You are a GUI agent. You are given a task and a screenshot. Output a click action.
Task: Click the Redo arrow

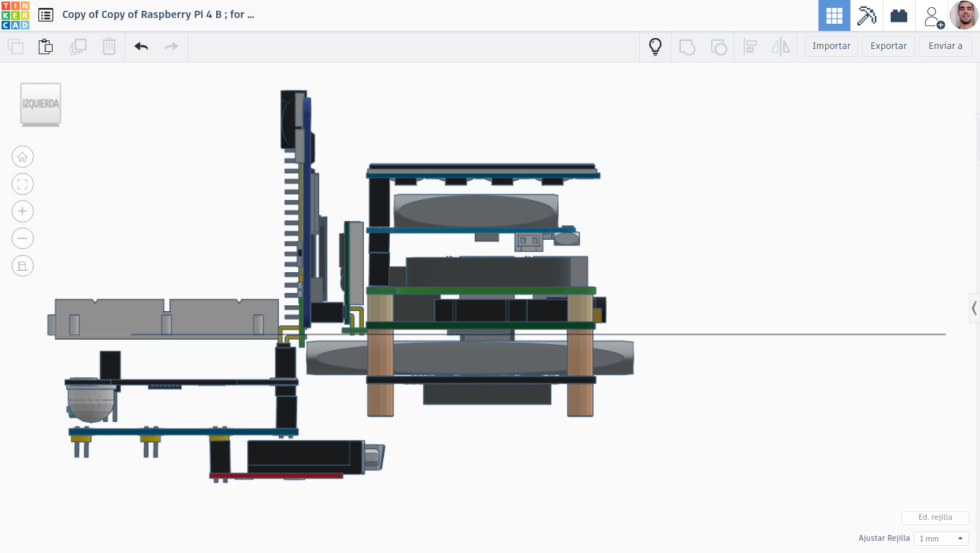(171, 47)
